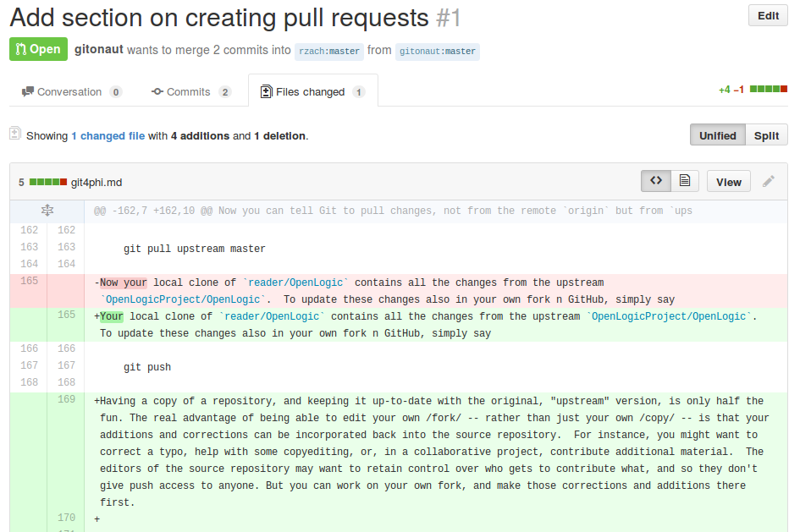Switch diff to Split view
Viewport: 800px width, 532px height.
pos(766,135)
